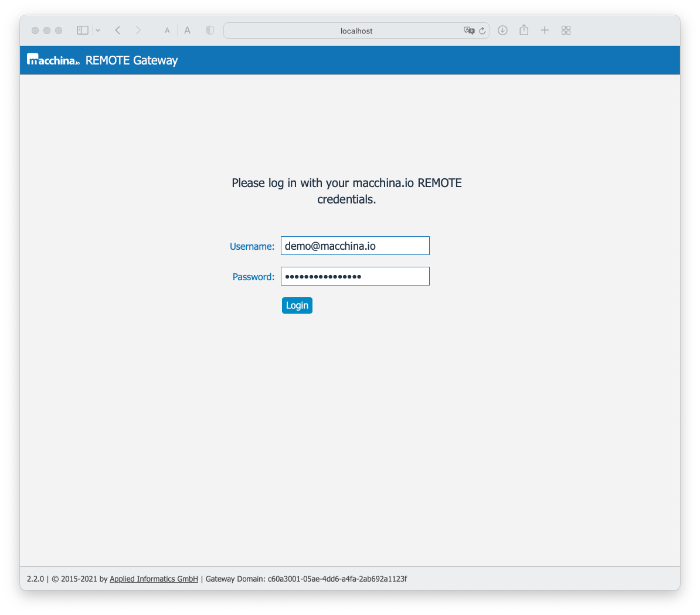Click the macchina.io logo

(53, 60)
